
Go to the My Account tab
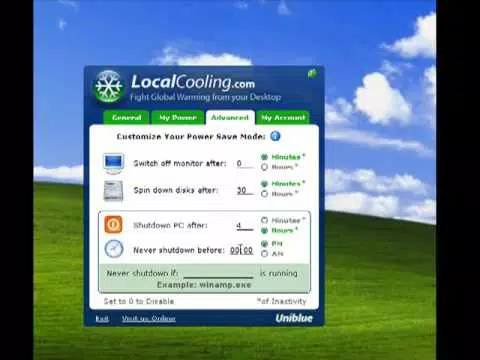tap(283, 118)
